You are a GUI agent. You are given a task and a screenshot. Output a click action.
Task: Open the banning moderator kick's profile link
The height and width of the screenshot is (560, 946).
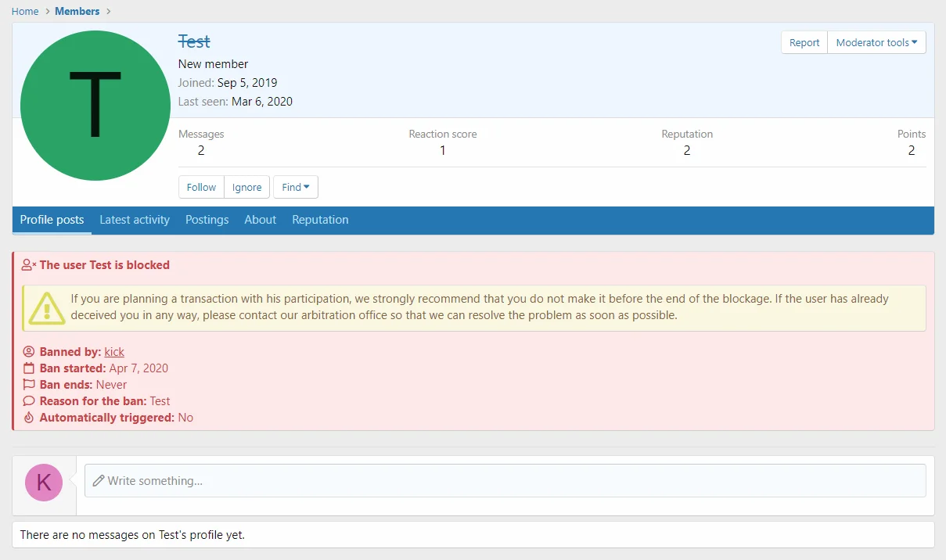coord(114,352)
